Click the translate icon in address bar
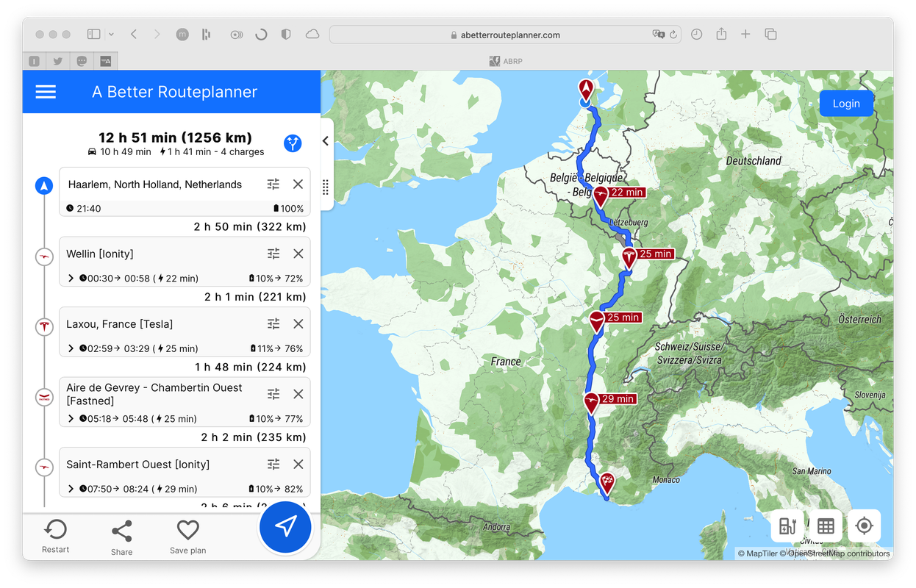This screenshot has height=588, width=916. coord(658,35)
